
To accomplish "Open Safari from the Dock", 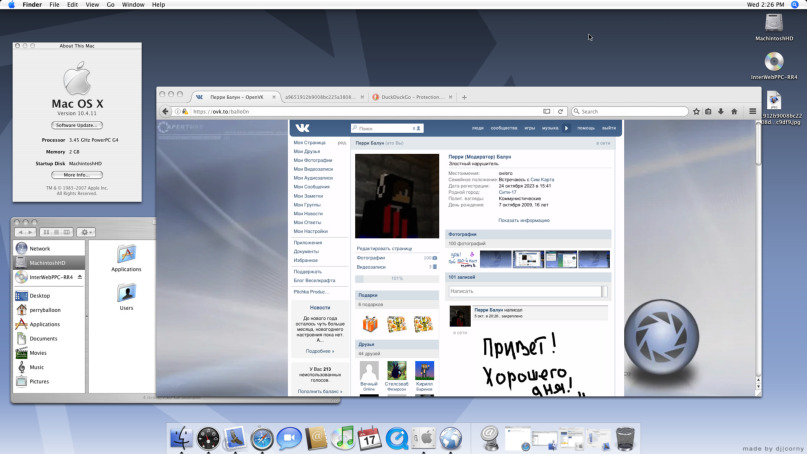I will pos(262,437).
